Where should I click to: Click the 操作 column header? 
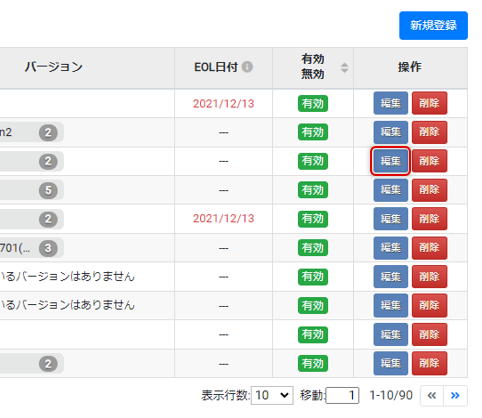[410, 67]
